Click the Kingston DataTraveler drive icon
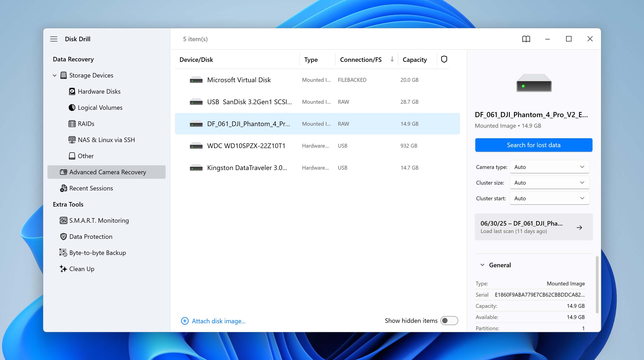644x360 pixels. [x=196, y=168]
